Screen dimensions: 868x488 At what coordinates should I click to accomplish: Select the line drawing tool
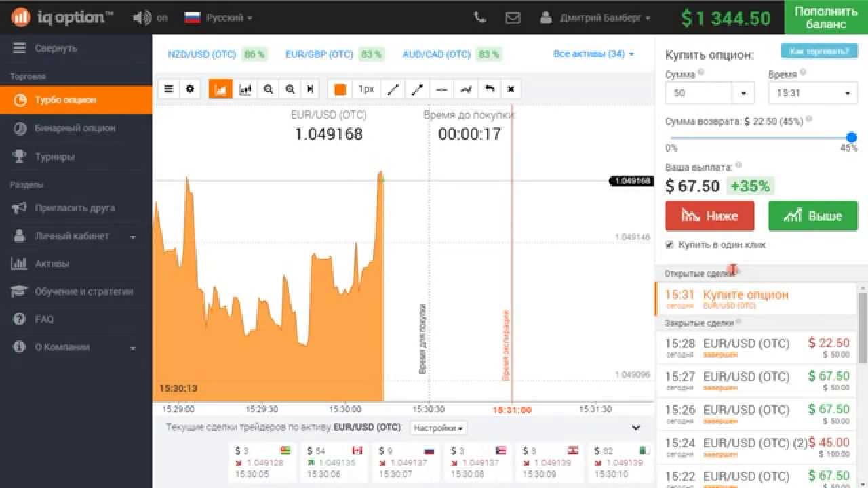(x=393, y=89)
